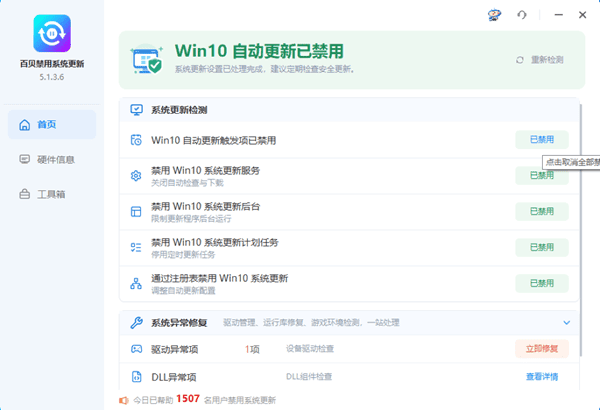This screenshot has width=600, height=410.
Task: Click the checklist icon for 系统更新计划任务
Action: (x=136, y=247)
